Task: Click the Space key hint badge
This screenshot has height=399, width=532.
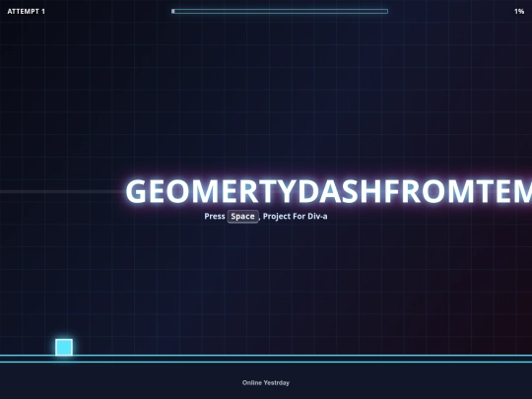Action: pyautogui.click(x=243, y=217)
